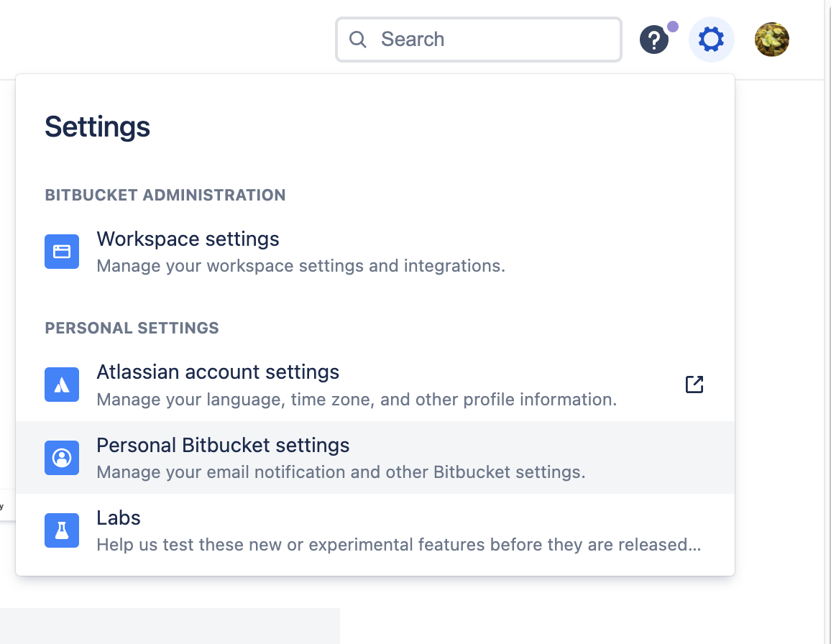831x644 pixels.
Task: Click the 'Settings' panel heading
Action: coord(98,127)
